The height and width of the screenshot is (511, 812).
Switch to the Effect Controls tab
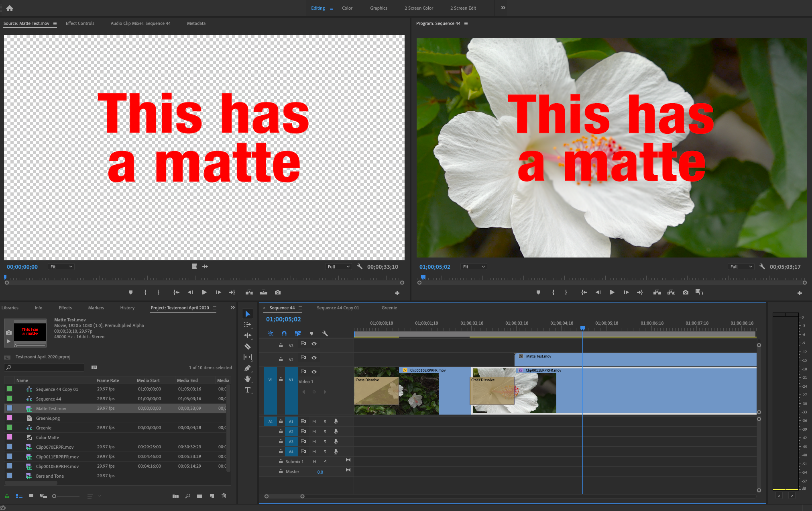pyautogui.click(x=80, y=23)
